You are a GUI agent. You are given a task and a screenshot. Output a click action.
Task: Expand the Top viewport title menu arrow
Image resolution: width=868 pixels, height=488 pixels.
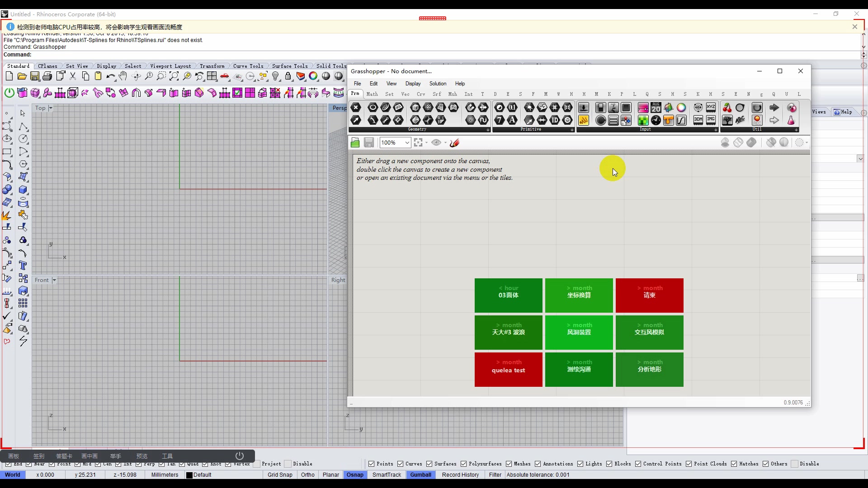point(51,108)
